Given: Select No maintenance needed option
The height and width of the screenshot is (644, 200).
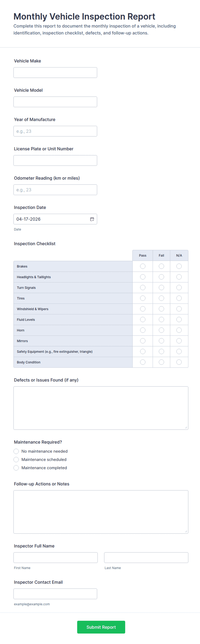Looking at the screenshot, I should click(16, 451).
